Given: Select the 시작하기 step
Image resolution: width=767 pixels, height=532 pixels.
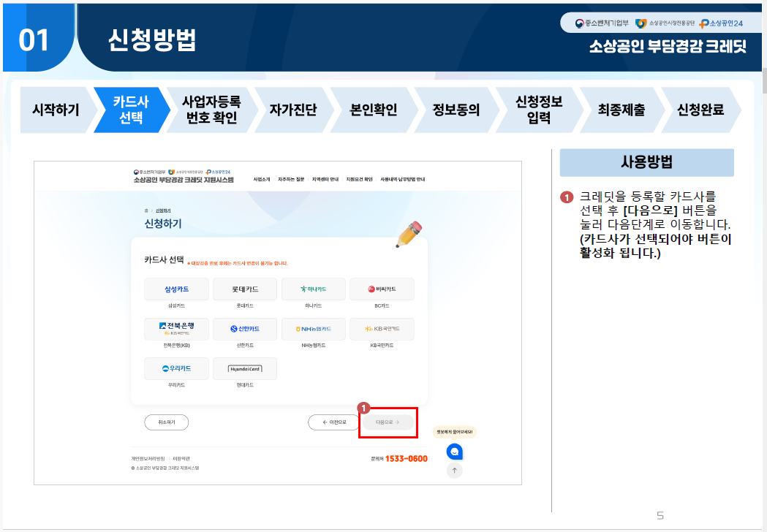Looking at the screenshot, I should [56, 110].
